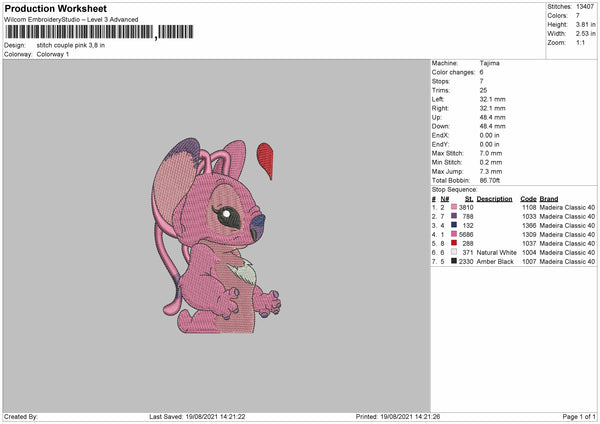The height and width of the screenshot is (424, 600).
Task: Click the Trims value '25'
Action: click(483, 90)
